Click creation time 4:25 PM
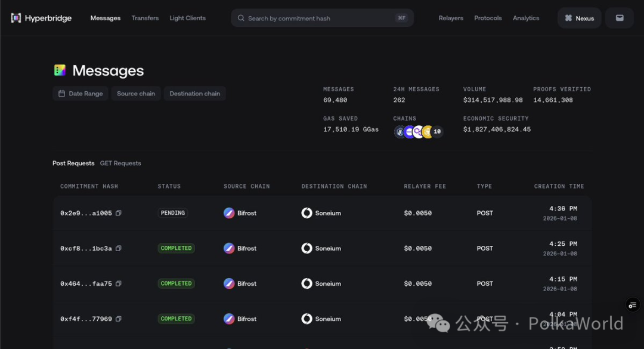This screenshot has width=644, height=349. pyautogui.click(x=563, y=244)
